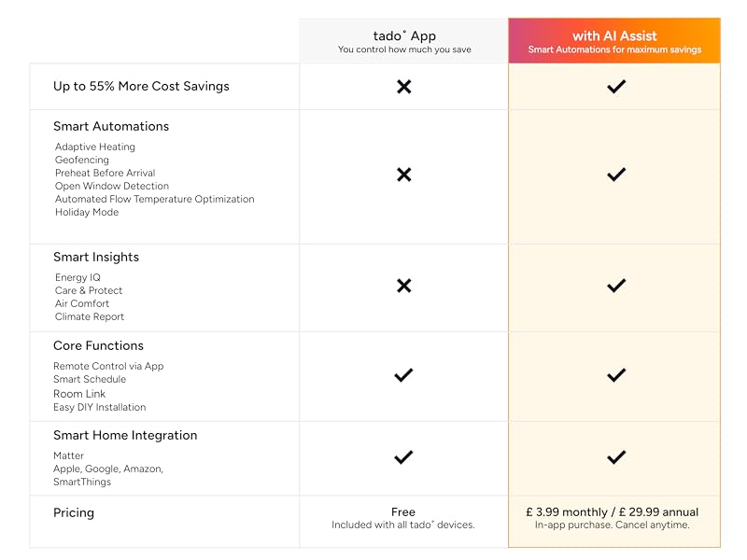Click the Free pricing text
The height and width of the screenshot is (560, 747).
click(403, 511)
